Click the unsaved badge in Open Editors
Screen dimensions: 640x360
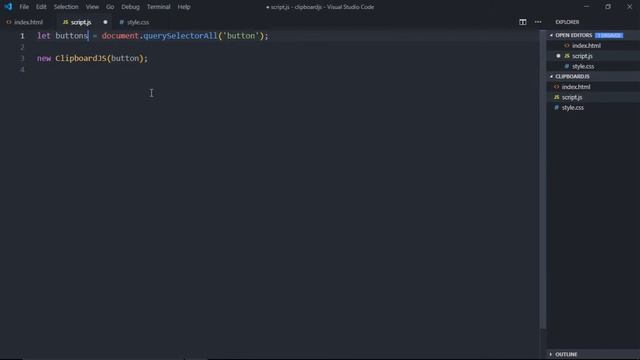(x=609, y=36)
